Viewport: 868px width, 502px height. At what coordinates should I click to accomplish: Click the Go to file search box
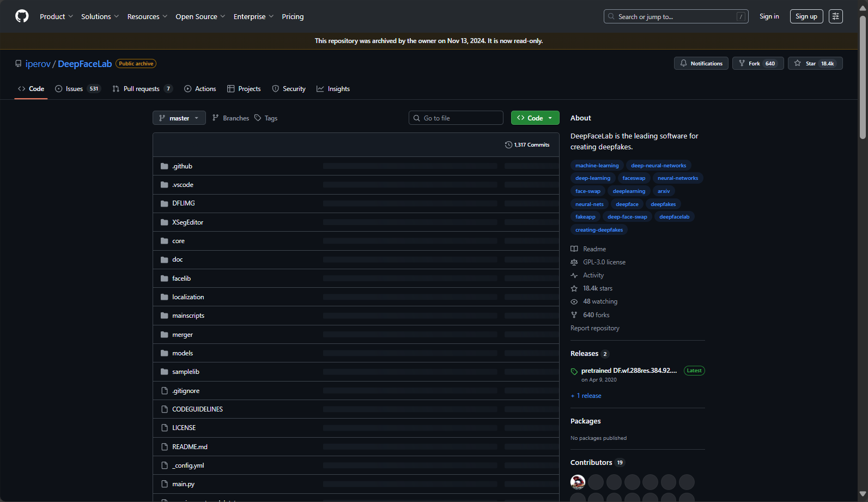click(456, 118)
